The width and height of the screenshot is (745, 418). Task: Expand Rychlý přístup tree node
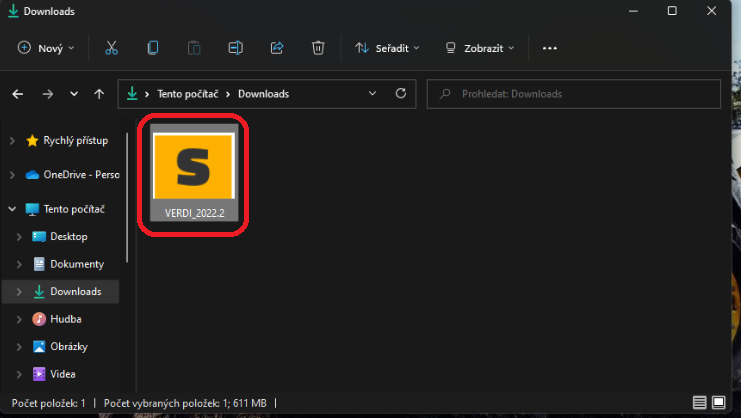coord(12,141)
